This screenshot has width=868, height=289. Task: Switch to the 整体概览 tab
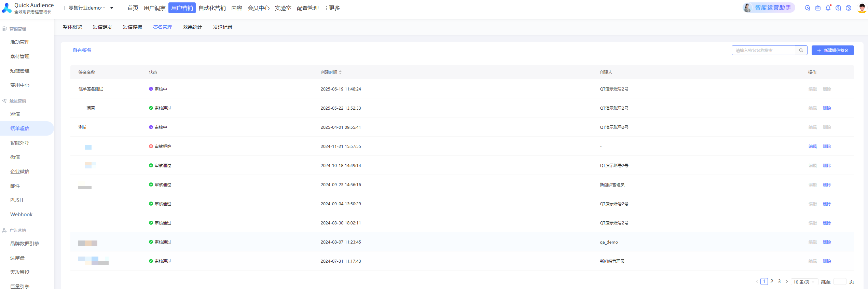[x=72, y=27]
